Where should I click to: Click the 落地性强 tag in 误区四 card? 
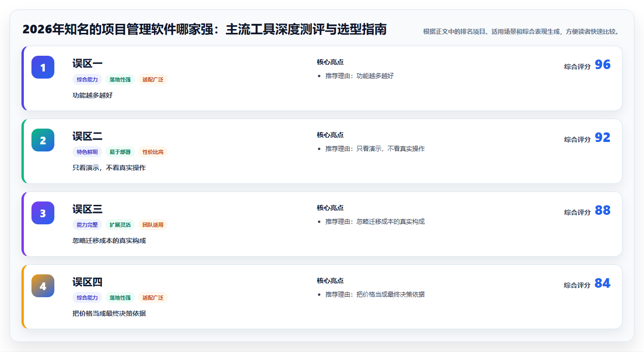pos(120,298)
